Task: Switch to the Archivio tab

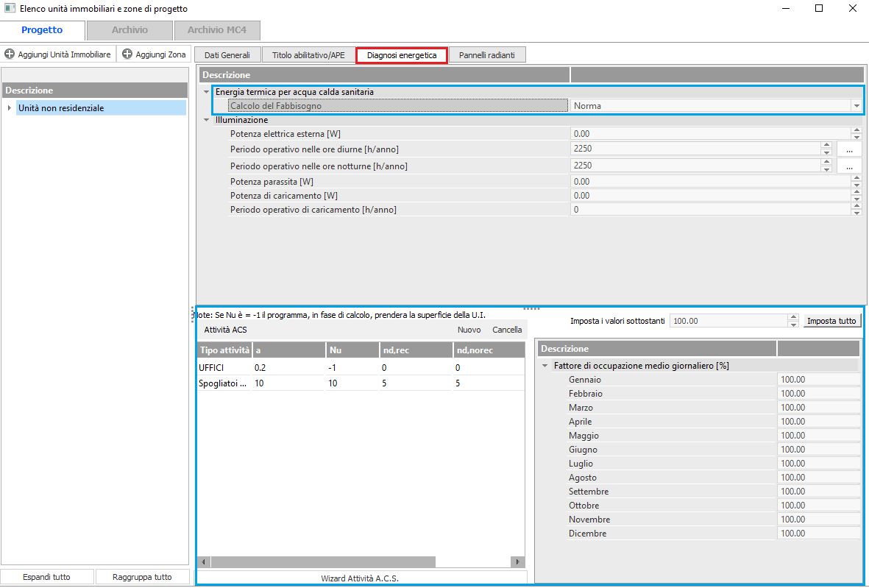Action: tap(130, 30)
